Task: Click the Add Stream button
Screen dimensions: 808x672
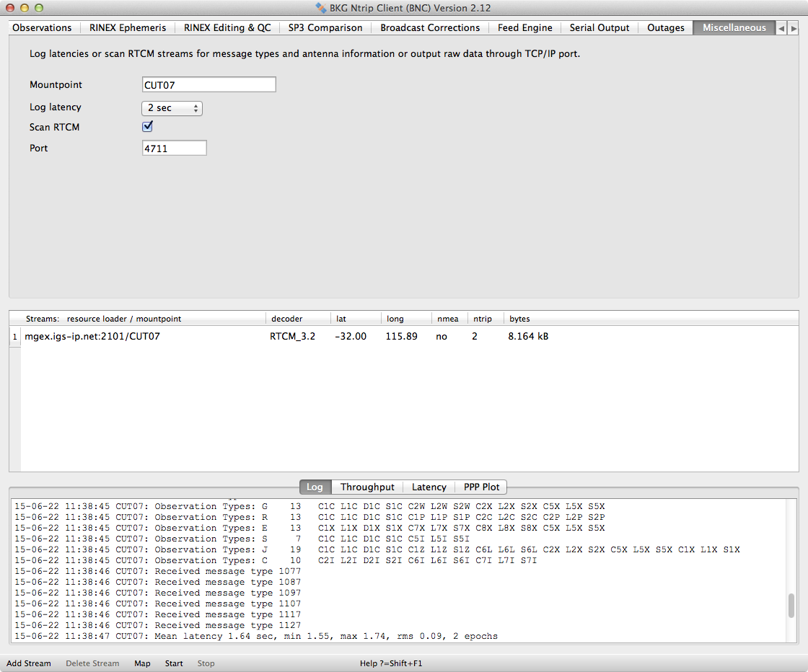Action: coord(29,663)
